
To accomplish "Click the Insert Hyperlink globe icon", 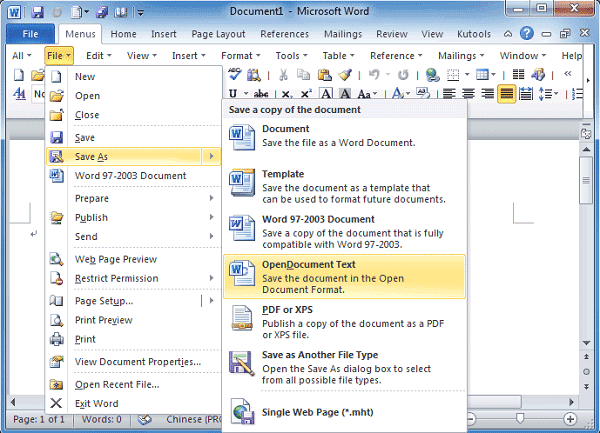I will coord(432,75).
